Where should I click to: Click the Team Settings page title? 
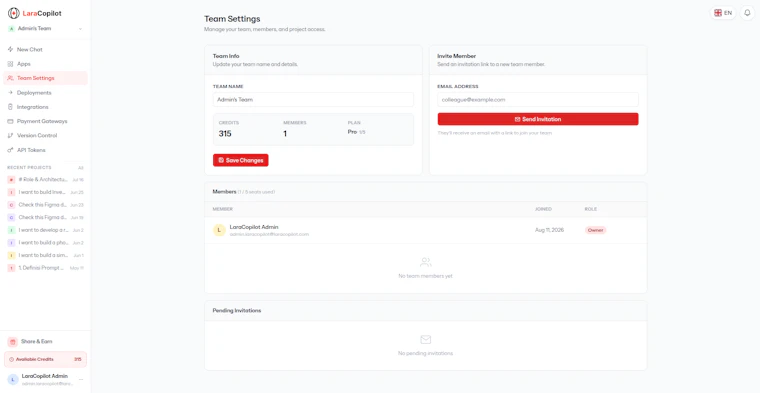[x=232, y=19]
